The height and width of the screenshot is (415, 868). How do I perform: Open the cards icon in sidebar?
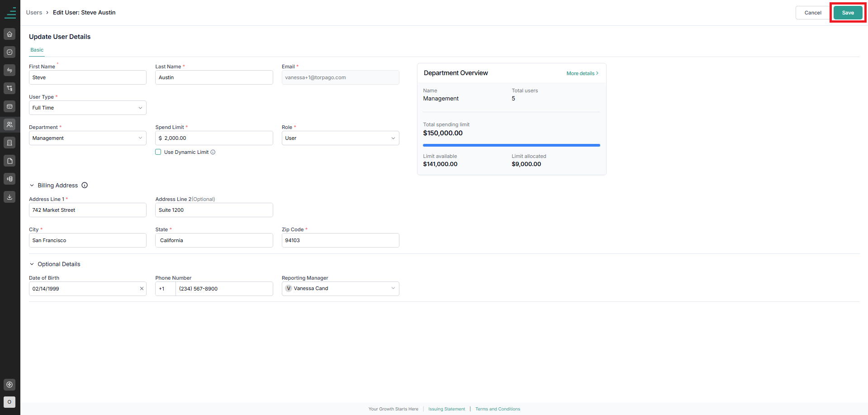tap(9, 106)
